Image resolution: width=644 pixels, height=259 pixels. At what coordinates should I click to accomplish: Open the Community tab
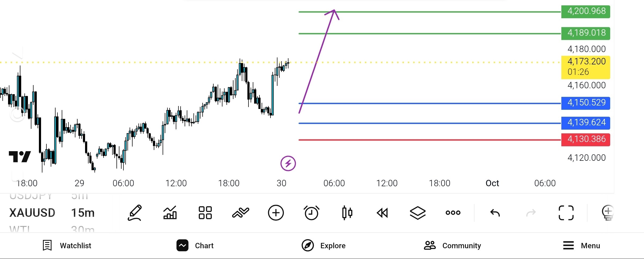tap(452, 246)
